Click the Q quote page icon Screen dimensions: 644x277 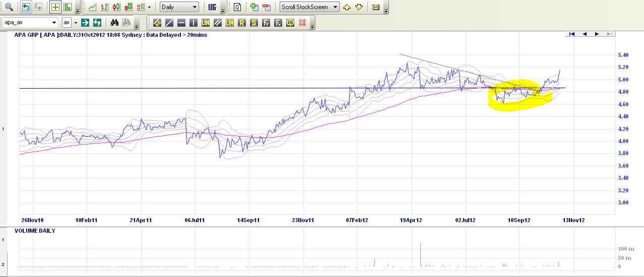237,7
